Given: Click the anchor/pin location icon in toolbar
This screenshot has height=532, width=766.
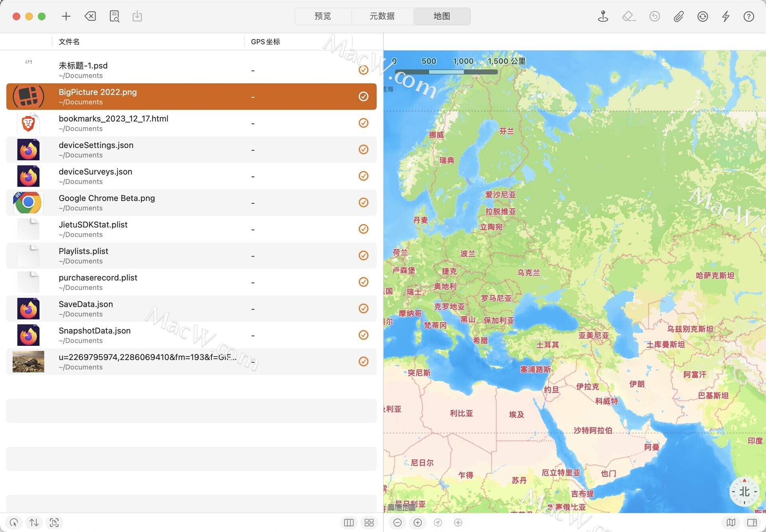Looking at the screenshot, I should [603, 16].
